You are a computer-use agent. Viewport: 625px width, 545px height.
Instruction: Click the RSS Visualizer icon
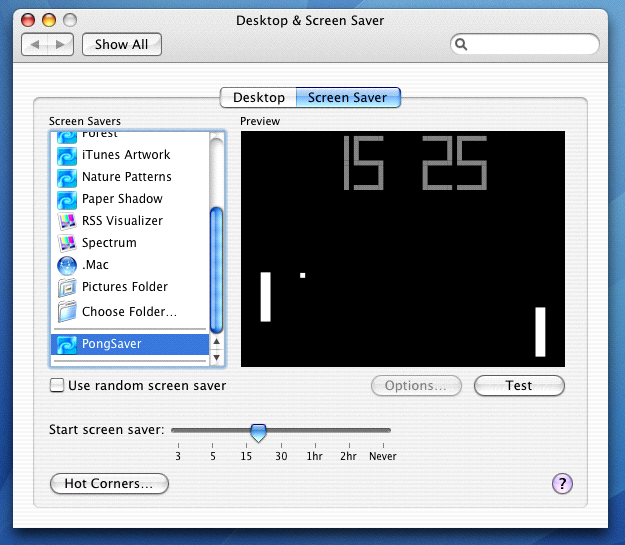tap(67, 221)
